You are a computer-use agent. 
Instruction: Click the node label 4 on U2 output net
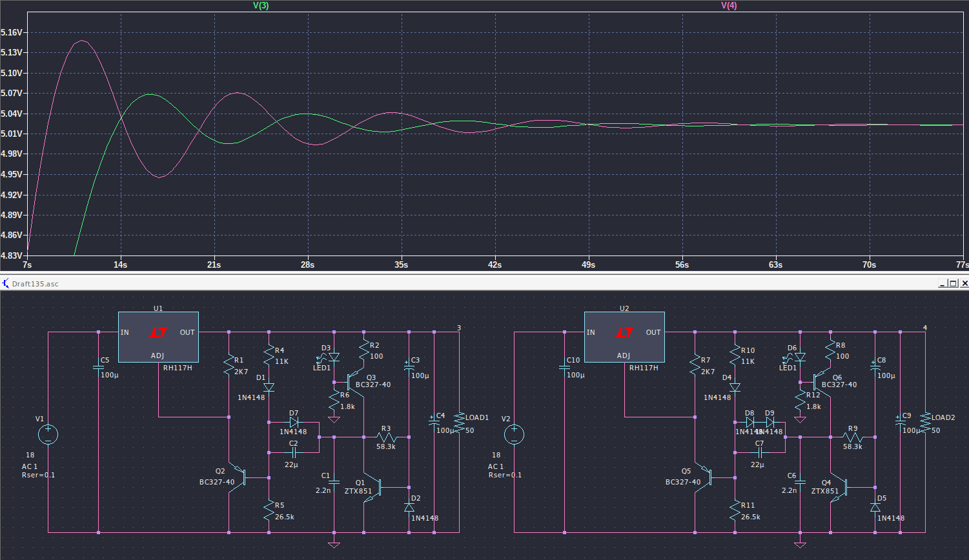(x=924, y=328)
